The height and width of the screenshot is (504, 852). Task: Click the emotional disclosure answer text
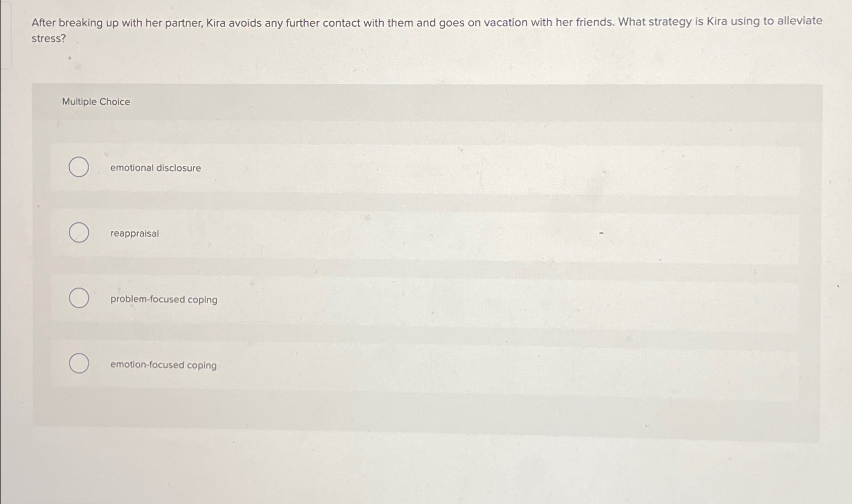pos(155,167)
